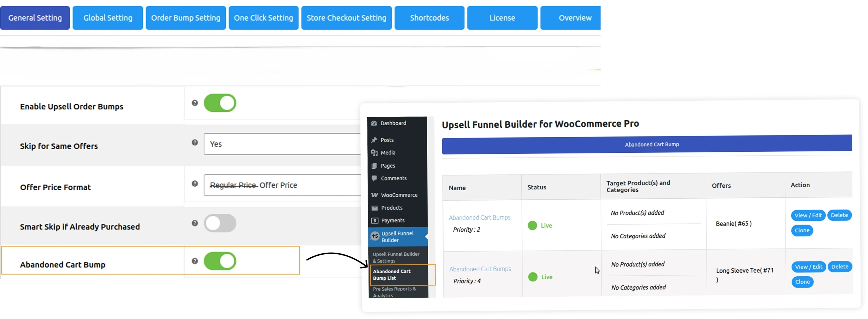Screen dimensions: 868x319
Task: Click the Payments dollar icon in sidebar
Action: (x=374, y=221)
